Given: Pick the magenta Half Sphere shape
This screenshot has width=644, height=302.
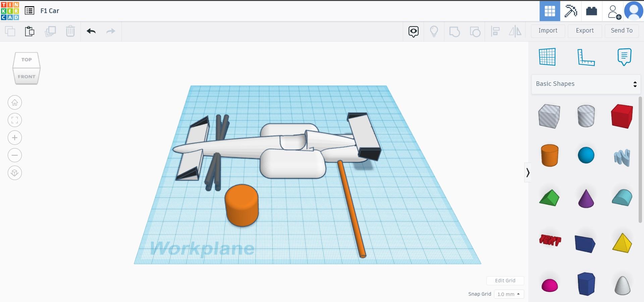Looking at the screenshot, I should (x=550, y=285).
